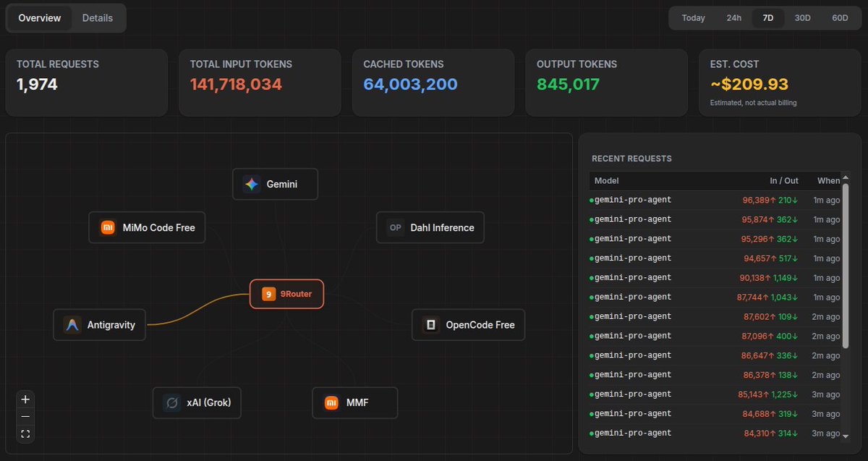This screenshot has width=868, height=461.
Task: Click the request row with 90,138 input
Action: point(715,278)
